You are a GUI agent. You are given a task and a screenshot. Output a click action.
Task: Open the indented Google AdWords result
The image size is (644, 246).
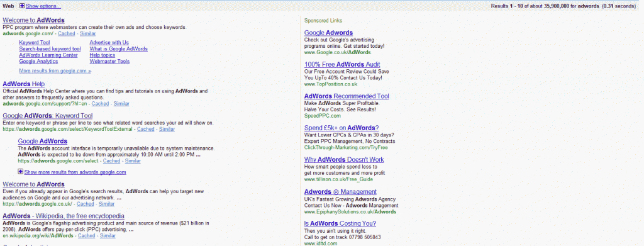[x=43, y=142]
